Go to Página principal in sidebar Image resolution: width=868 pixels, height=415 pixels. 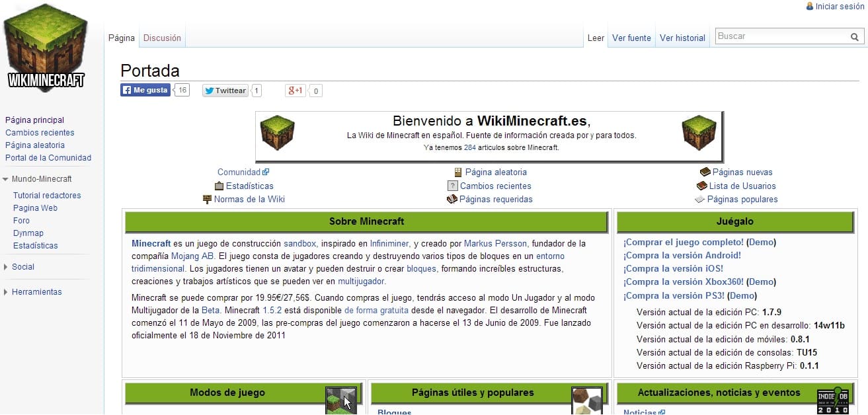35,120
